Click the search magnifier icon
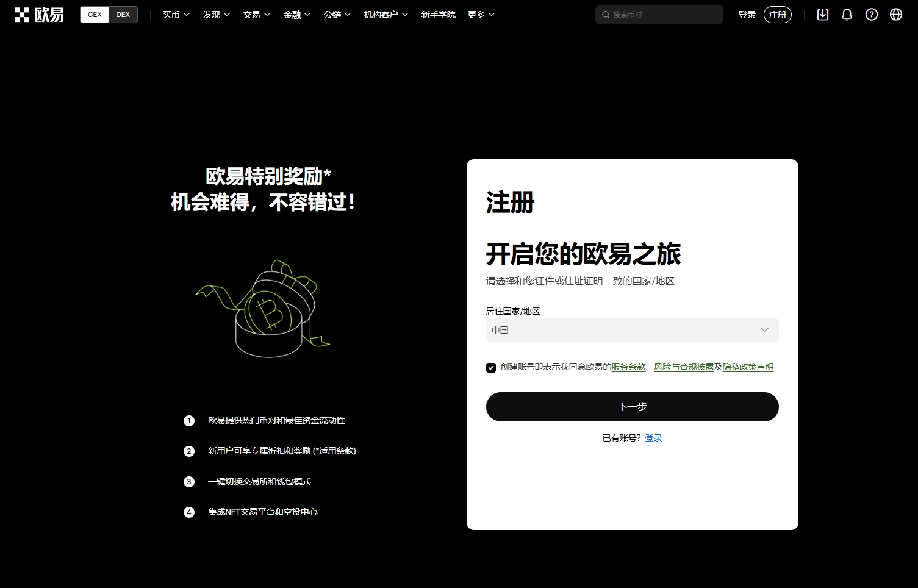This screenshot has width=918, height=588. point(605,14)
